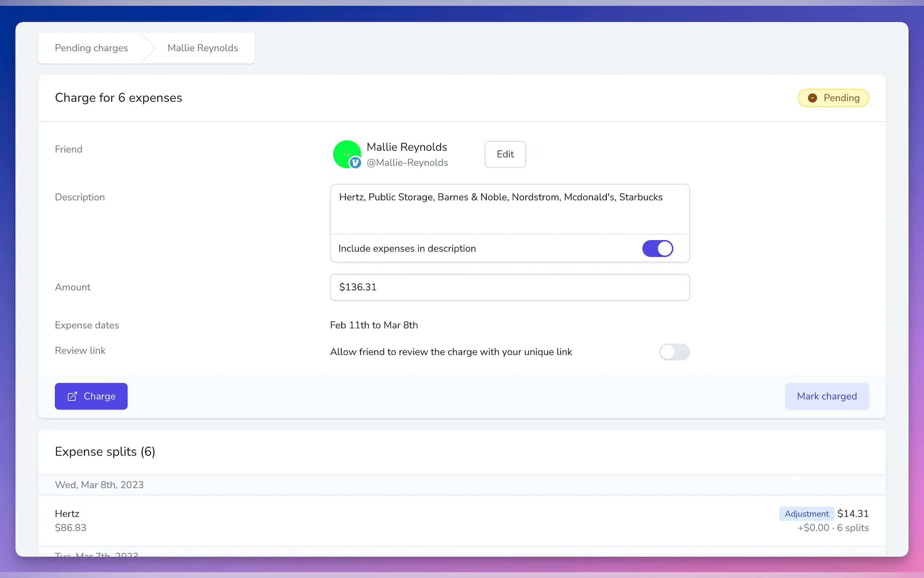Disable Include expenses in description toggle
The height and width of the screenshot is (578, 924).
click(x=657, y=249)
